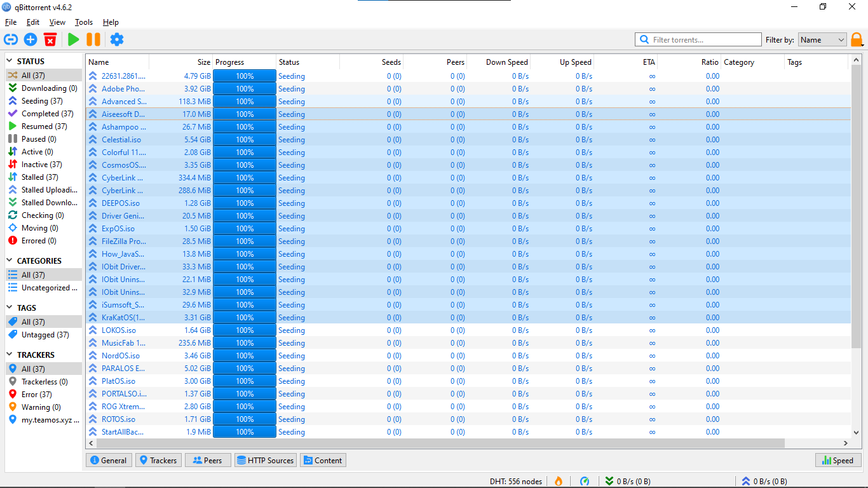Open the View menu
Image resolution: width=868 pixels, height=488 pixels.
point(57,22)
